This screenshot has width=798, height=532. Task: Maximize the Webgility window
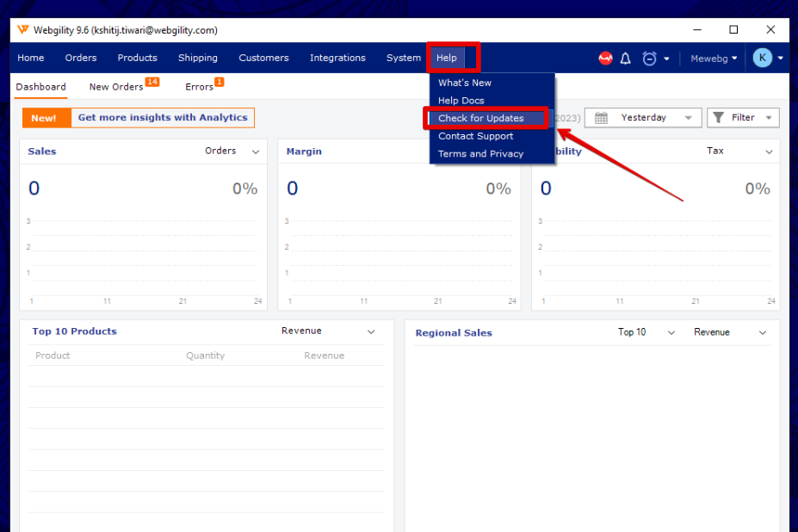pos(733,29)
